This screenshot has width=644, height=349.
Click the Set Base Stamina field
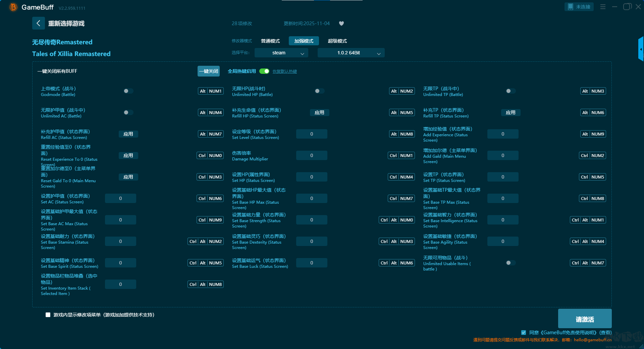click(x=120, y=241)
